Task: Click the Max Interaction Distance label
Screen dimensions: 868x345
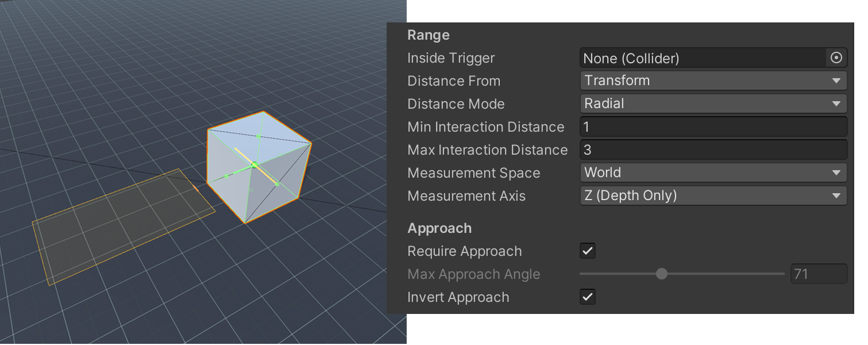Action: click(x=488, y=150)
